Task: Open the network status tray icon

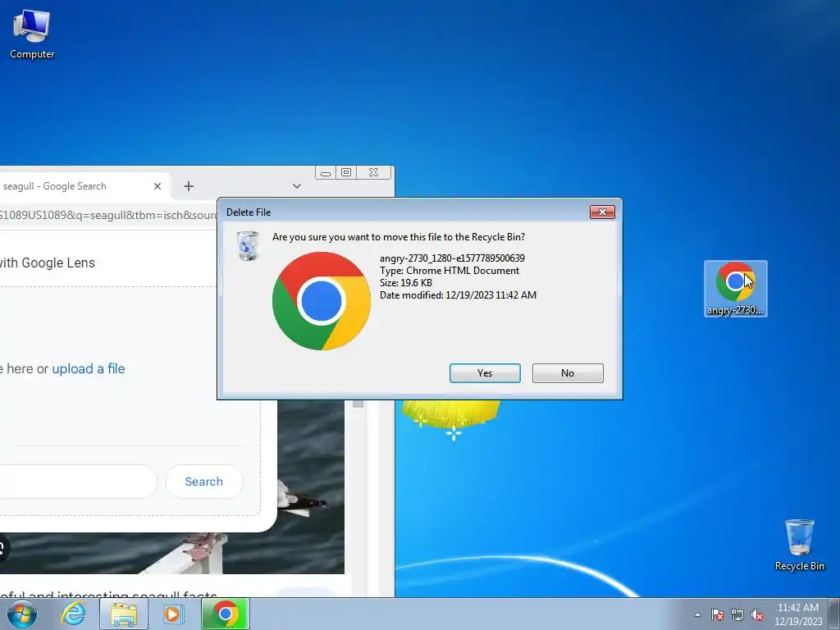Action: [737, 614]
